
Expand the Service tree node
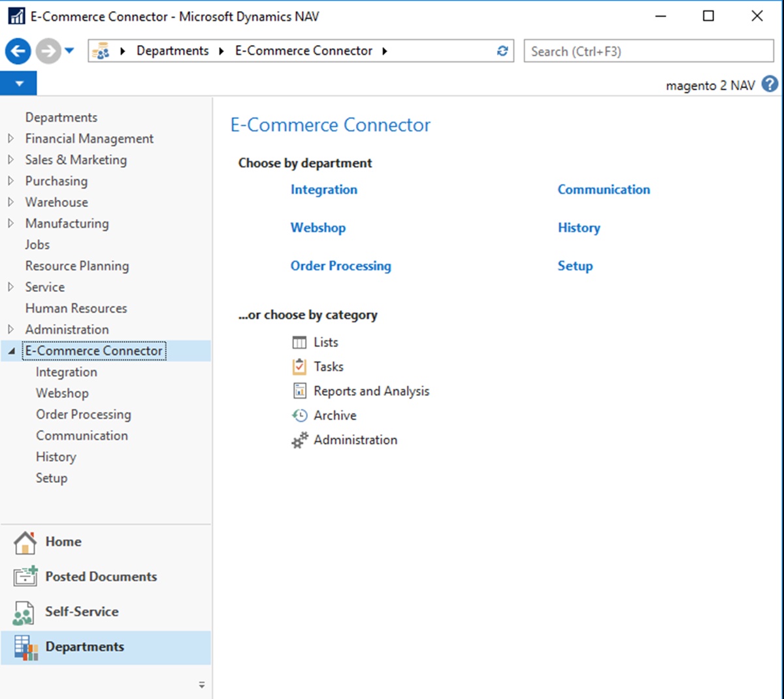point(10,287)
